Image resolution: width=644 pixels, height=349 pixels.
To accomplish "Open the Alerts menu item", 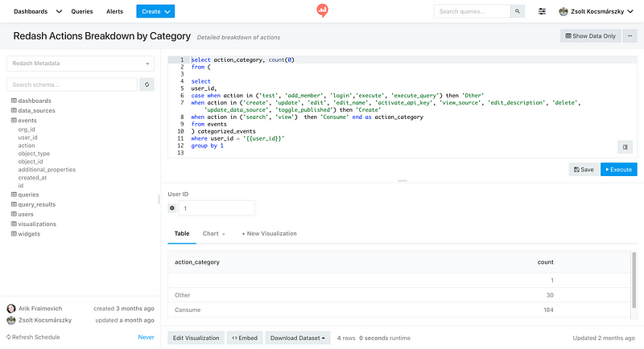I will coord(114,11).
